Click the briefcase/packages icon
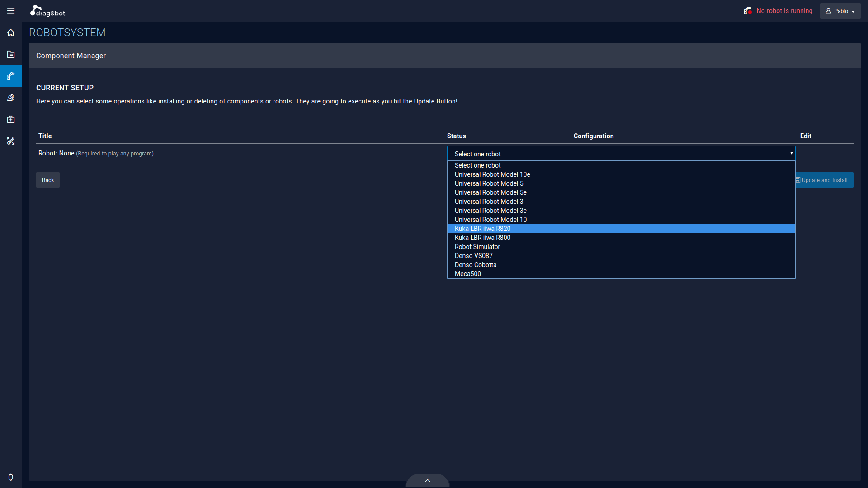Image resolution: width=868 pixels, height=488 pixels. [x=11, y=119]
